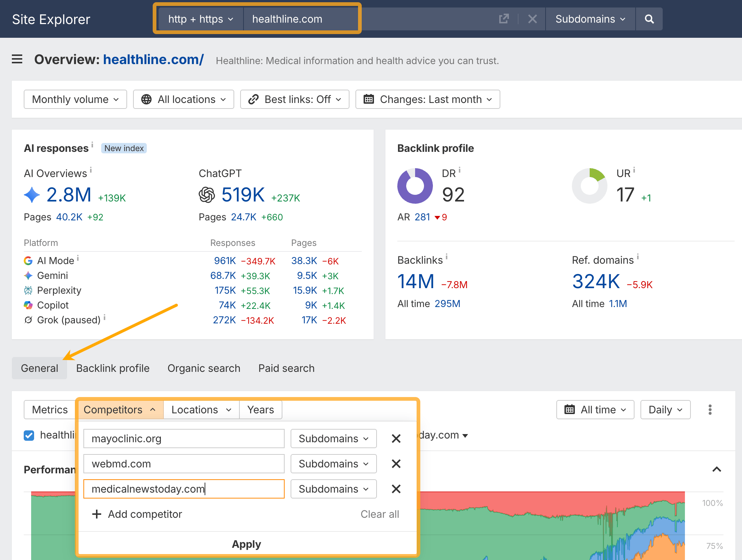The height and width of the screenshot is (560, 742).
Task: Click the 519K ChatGPT responses value
Action: click(x=243, y=195)
